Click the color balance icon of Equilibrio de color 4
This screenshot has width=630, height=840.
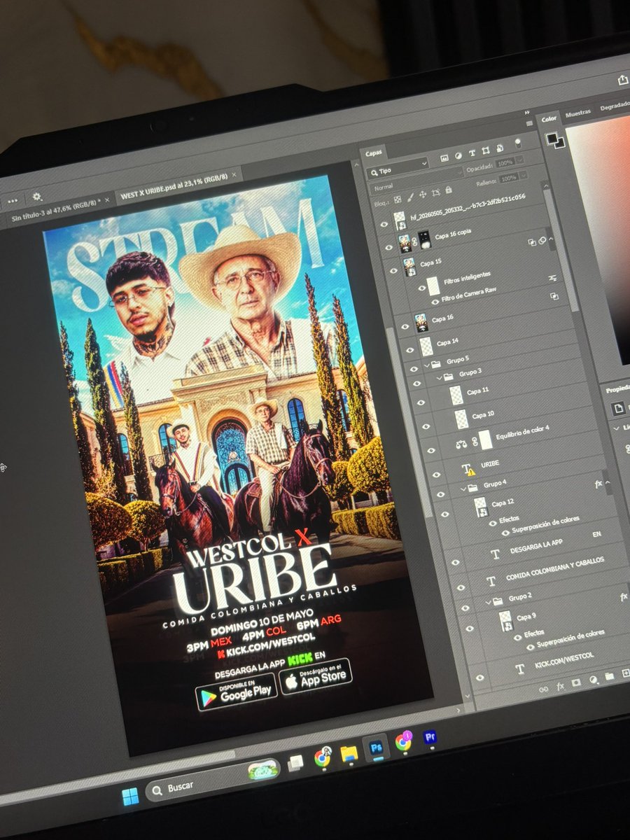point(462,444)
